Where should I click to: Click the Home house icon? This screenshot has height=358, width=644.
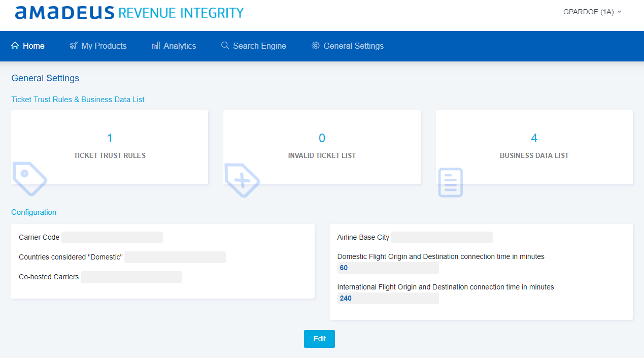15,46
